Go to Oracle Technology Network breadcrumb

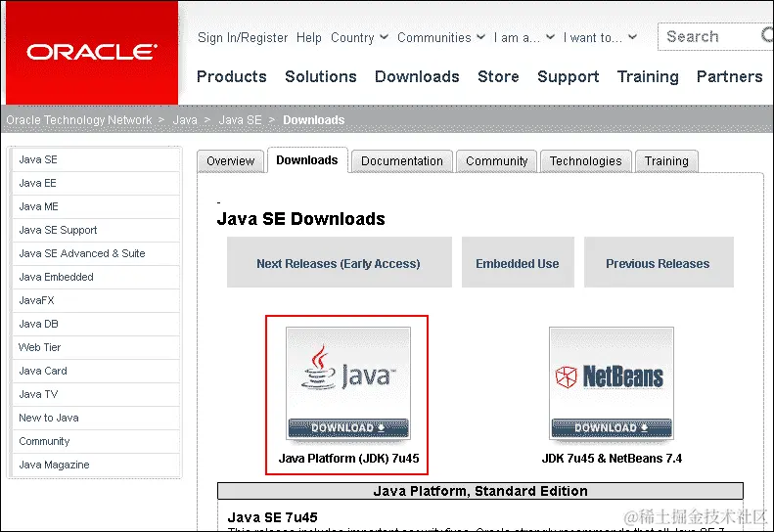pos(79,120)
